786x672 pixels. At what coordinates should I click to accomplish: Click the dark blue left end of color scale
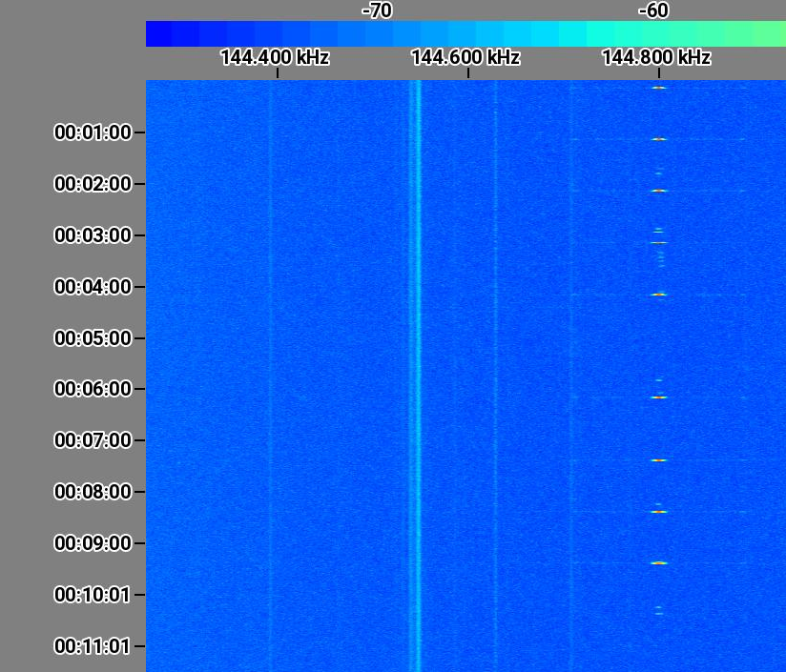coord(156,34)
